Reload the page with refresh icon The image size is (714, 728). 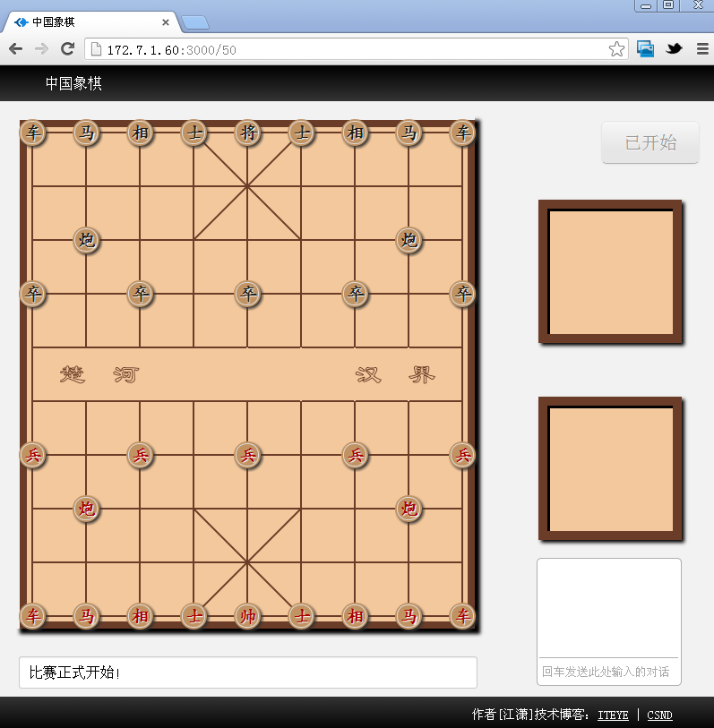67,49
